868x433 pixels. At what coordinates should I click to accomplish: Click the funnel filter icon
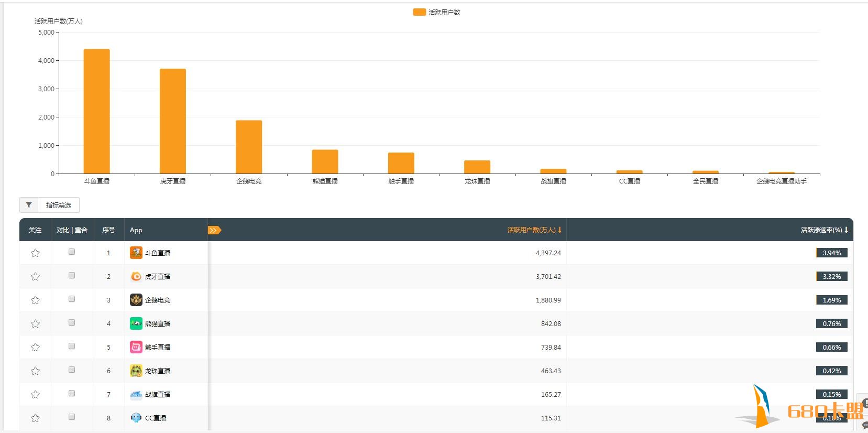tap(29, 205)
